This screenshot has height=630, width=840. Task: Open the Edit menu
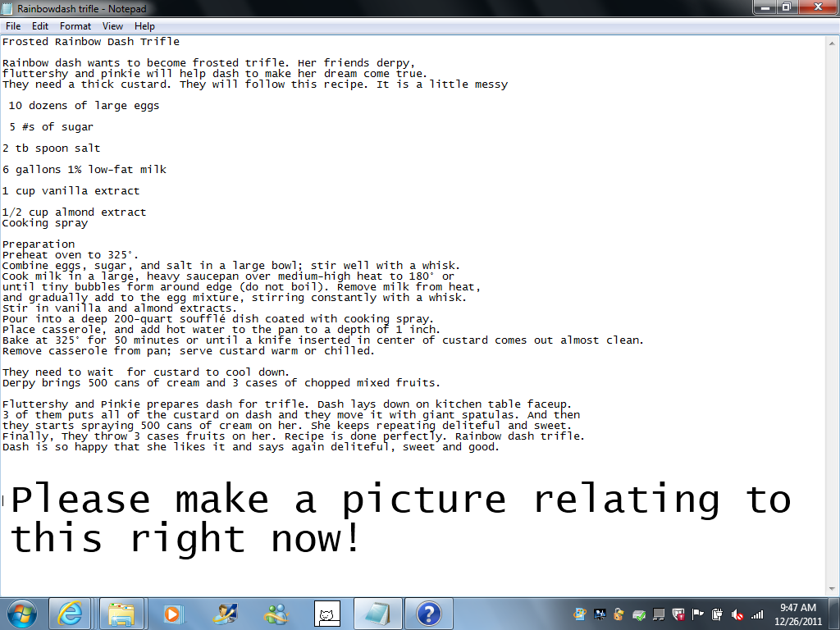(x=39, y=25)
